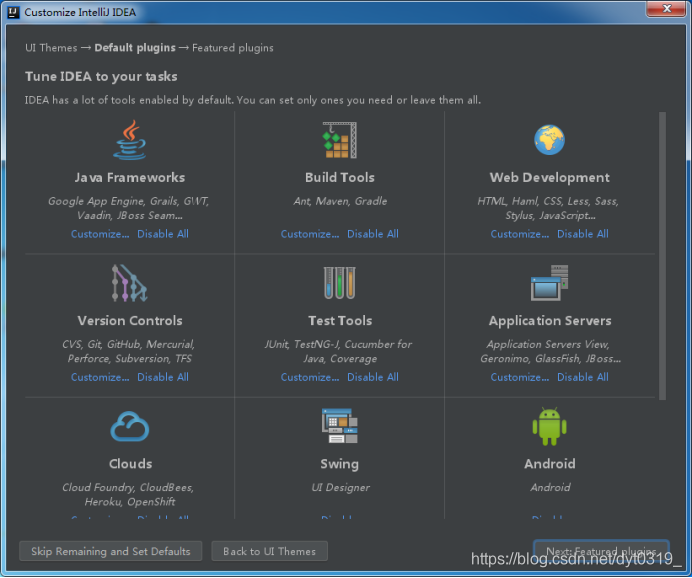Image resolution: width=692 pixels, height=578 pixels.
Task: Click the Clouds cloud icon
Action: 129,427
